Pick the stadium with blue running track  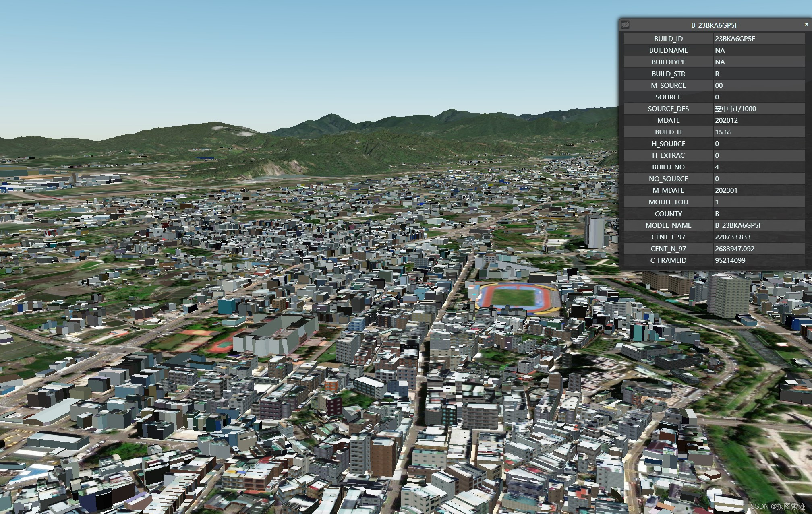click(514, 297)
